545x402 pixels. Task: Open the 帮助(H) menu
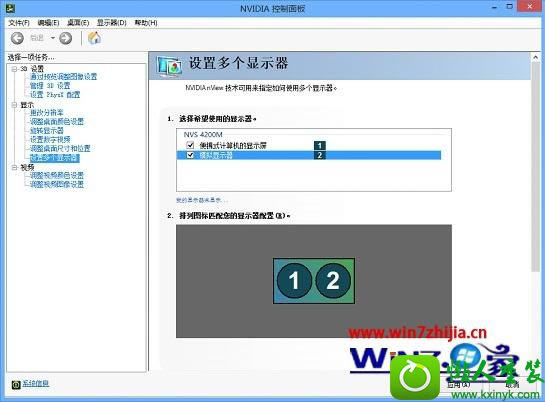click(x=146, y=23)
